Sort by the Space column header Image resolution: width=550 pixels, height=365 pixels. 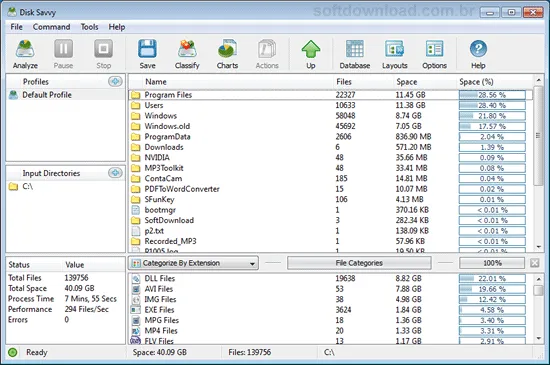(x=407, y=82)
